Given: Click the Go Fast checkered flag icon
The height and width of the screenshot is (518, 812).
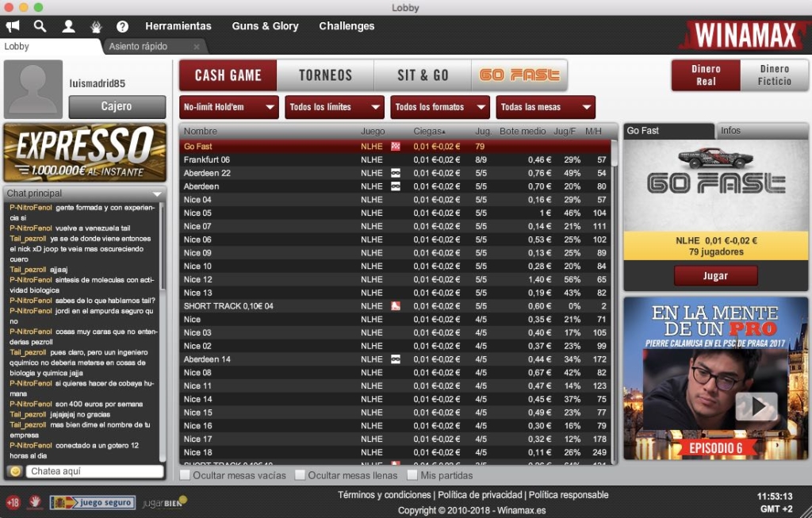Looking at the screenshot, I should tap(396, 146).
